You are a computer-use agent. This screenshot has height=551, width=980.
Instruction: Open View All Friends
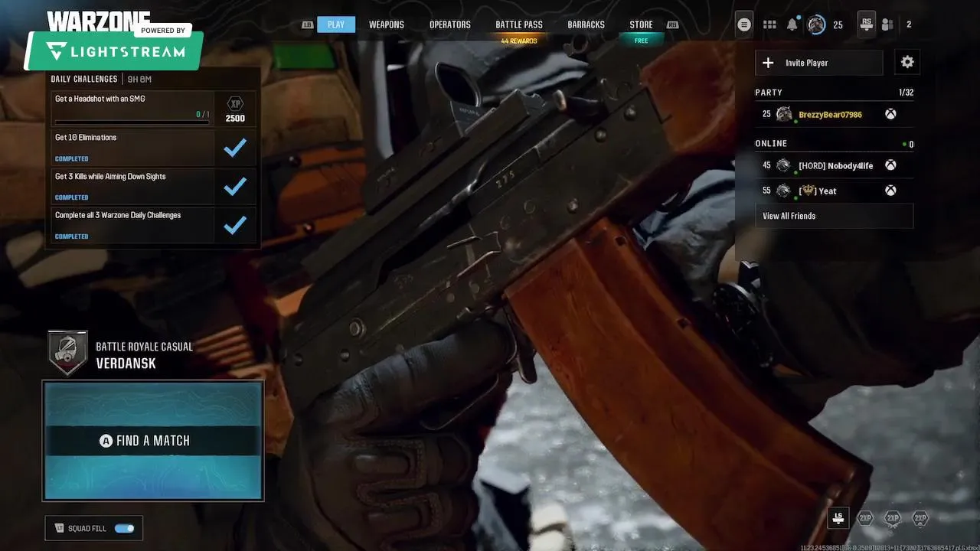point(835,216)
